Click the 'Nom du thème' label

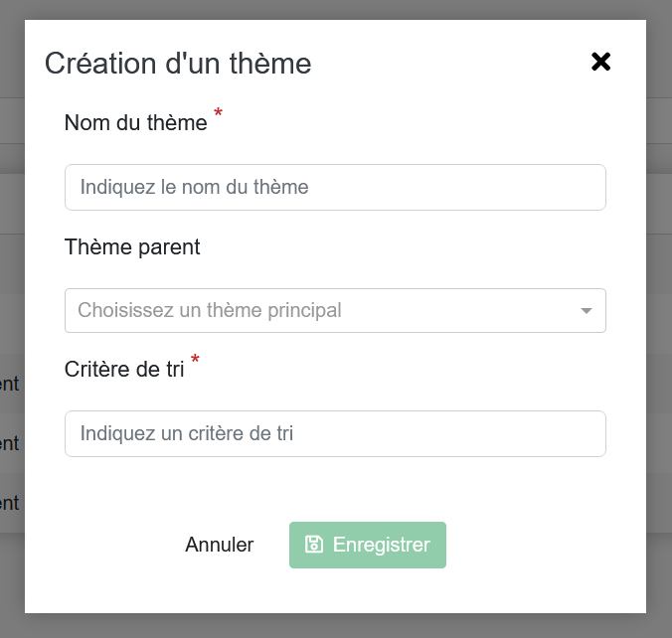(x=135, y=122)
